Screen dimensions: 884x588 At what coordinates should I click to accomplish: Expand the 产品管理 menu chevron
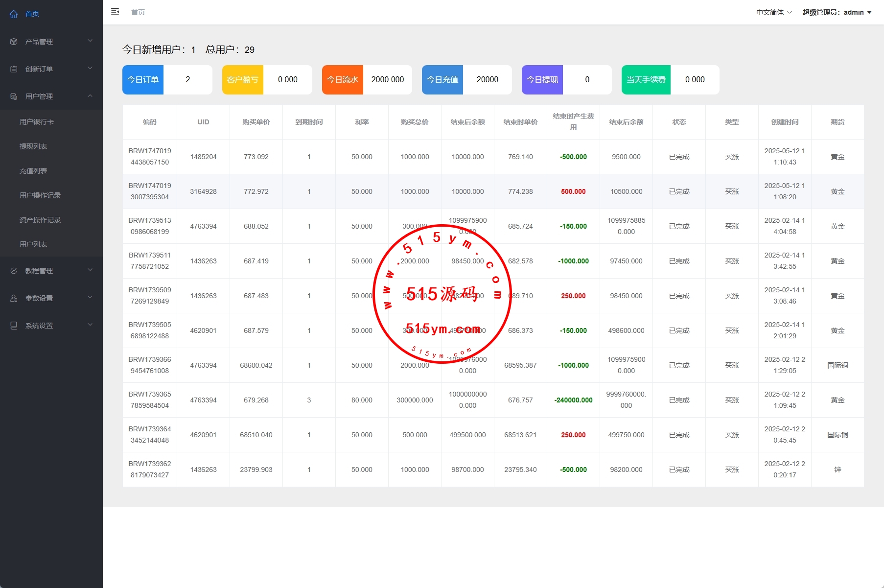90,41
